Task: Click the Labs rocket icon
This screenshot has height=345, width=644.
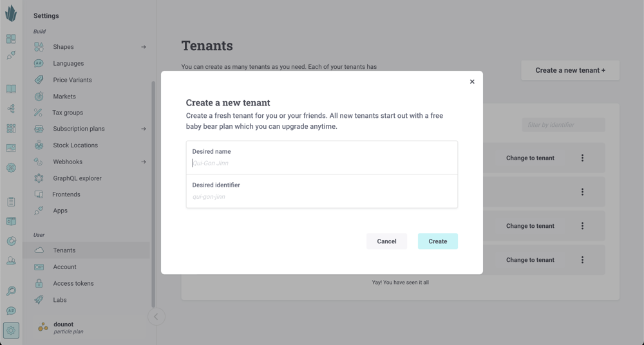Action: (39, 300)
